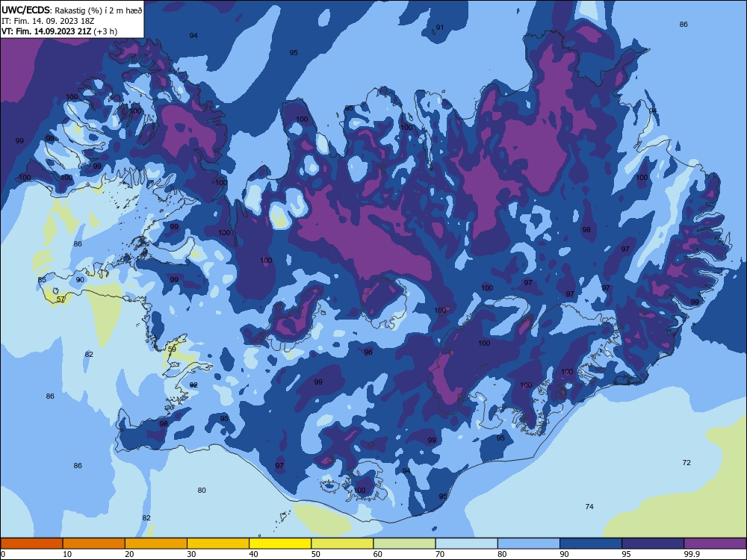Viewport: 747px width, 560px height.
Task: Click the 0–10 dark orange legend swatch
Action: [x=31, y=544]
